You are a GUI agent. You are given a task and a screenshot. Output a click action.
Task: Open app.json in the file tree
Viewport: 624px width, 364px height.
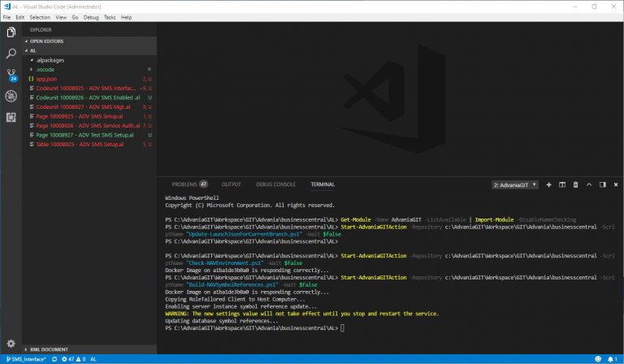46,79
